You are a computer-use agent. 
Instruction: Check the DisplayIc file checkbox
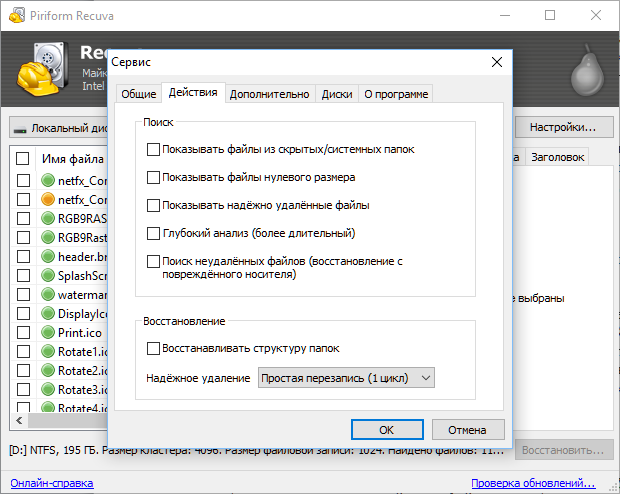point(23,313)
